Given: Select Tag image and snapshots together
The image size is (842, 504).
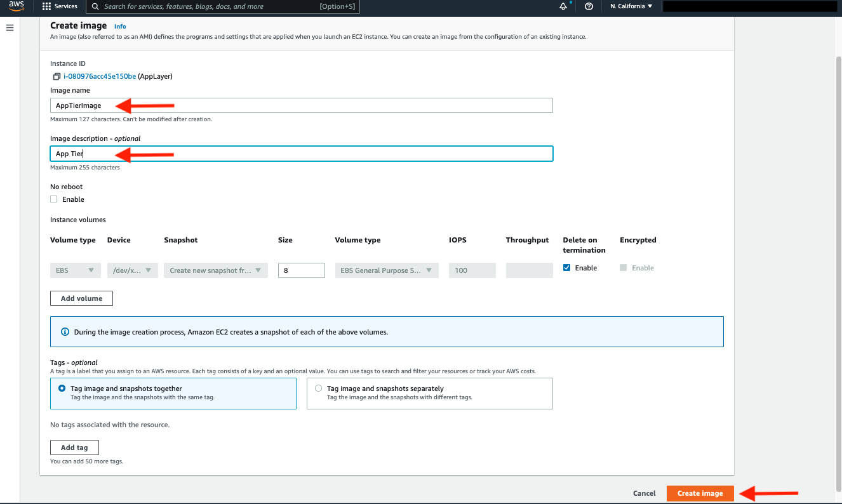Looking at the screenshot, I should pos(62,388).
